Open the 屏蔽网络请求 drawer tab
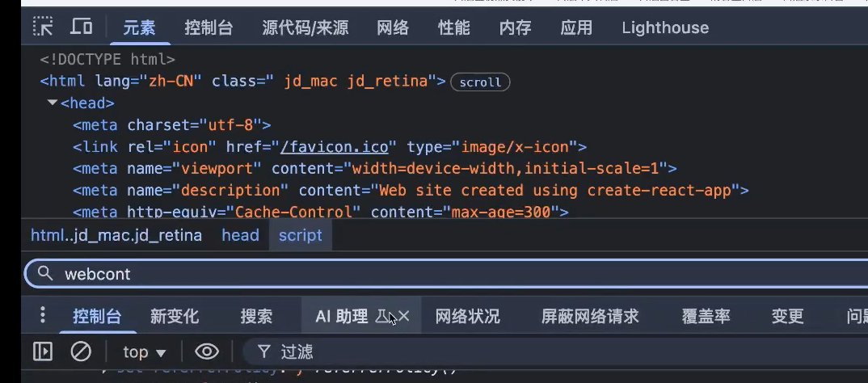Viewport: 868px width, 383px height. [590, 317]
